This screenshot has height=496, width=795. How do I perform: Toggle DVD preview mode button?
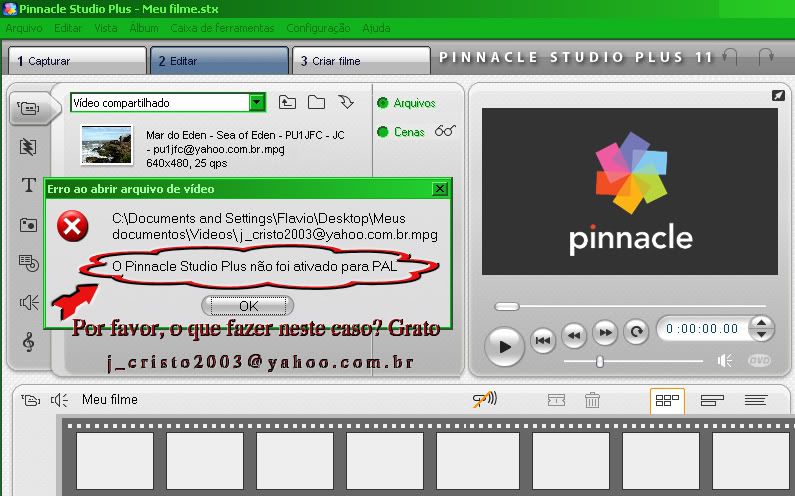pos(759,361)
